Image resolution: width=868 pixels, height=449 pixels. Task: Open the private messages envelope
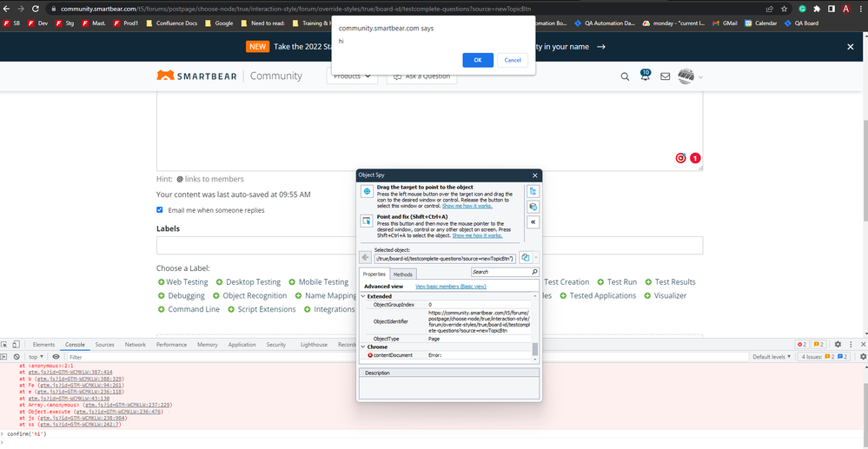click(665, 77)
